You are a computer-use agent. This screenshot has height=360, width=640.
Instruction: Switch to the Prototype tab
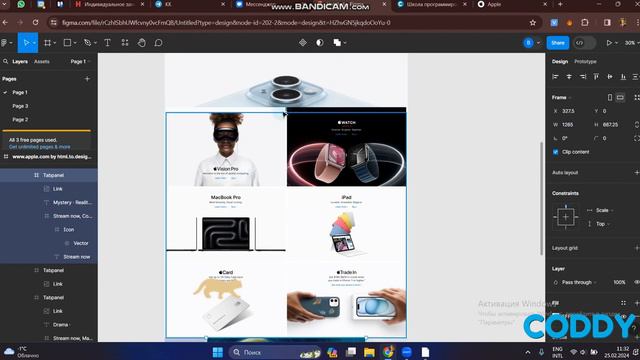coord(585,62)
